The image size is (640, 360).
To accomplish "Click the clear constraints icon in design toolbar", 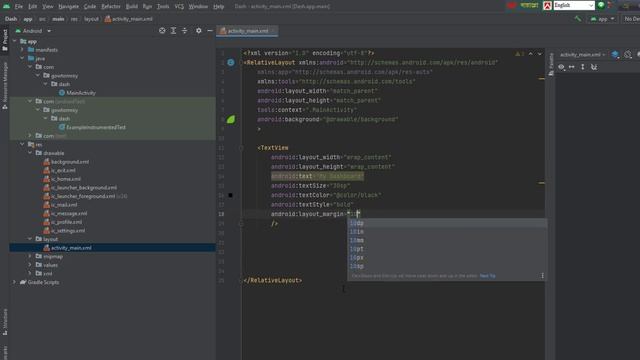I will [594, 67].
